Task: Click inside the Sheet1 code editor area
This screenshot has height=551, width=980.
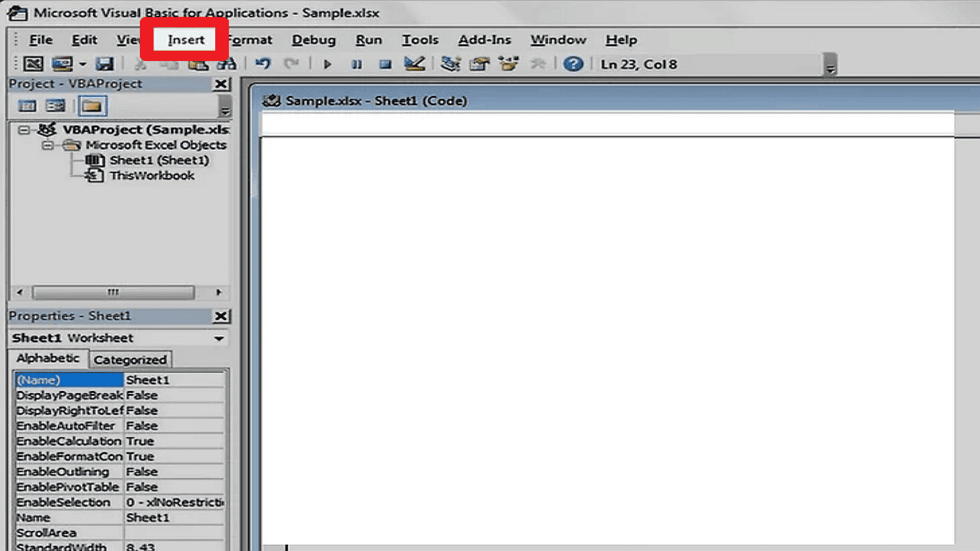Action: click(x=607, y=341)
